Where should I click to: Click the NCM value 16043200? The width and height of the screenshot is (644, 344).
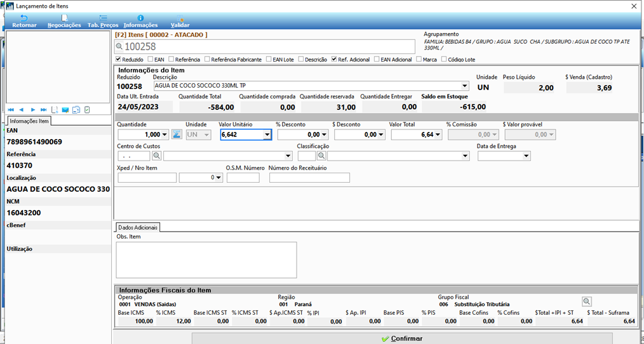pos(24,213)
